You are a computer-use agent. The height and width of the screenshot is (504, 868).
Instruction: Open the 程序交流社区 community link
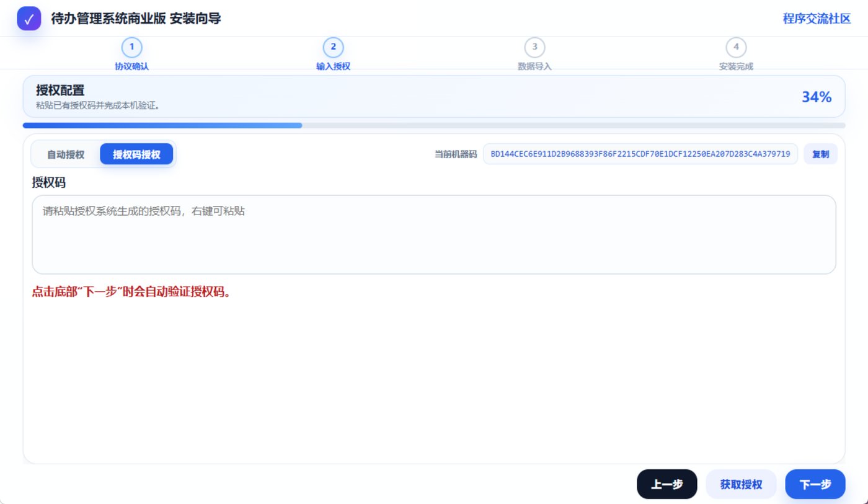(817, 19)
